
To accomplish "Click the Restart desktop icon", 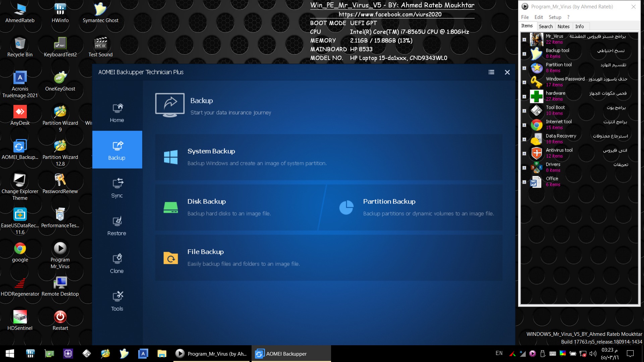I will coord(60,321).
